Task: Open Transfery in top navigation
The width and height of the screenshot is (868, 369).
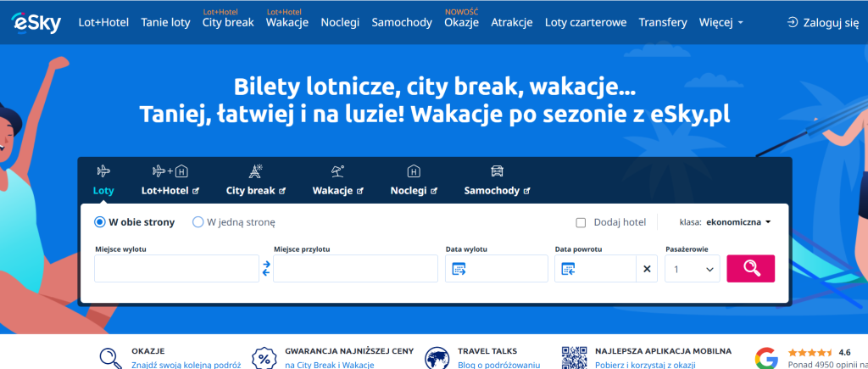Action: click(663, 23)
